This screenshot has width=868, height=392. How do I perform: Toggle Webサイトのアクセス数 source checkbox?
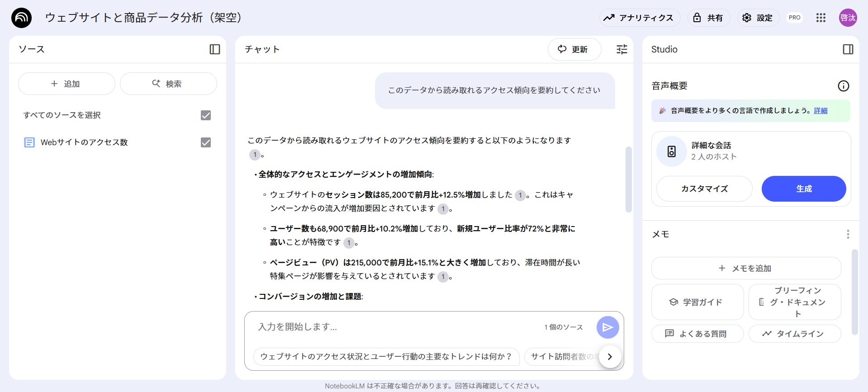pos(206,142)
